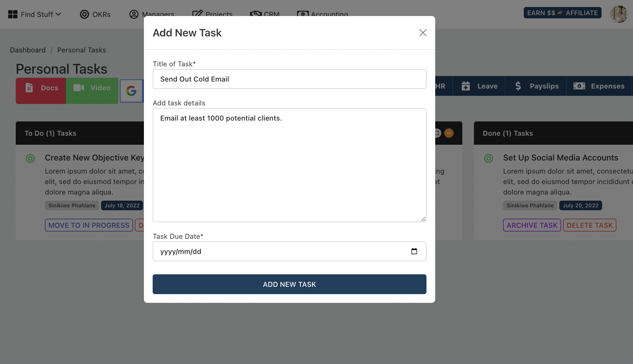Image resolution: width=633 pixels, height=364 pixels.
Task: Select the Task Due Date input field
Action: [289, 251]
